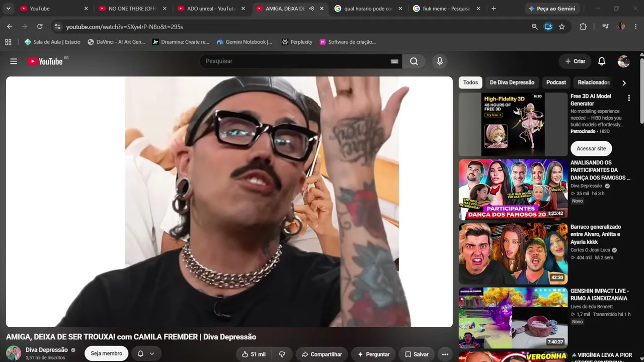Select the Podcast filter chip
This screenshot has height=362, width=644.
coord(556,82)
